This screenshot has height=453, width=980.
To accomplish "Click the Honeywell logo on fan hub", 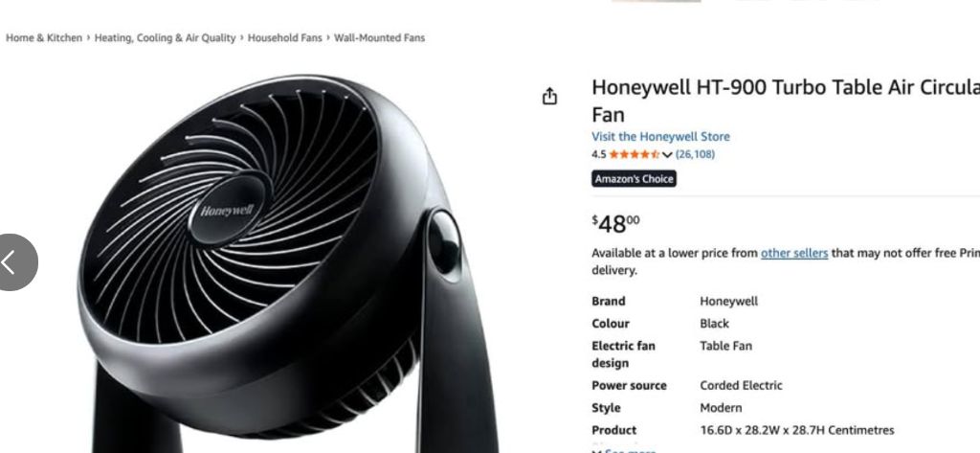I will (x=227, y=211).
